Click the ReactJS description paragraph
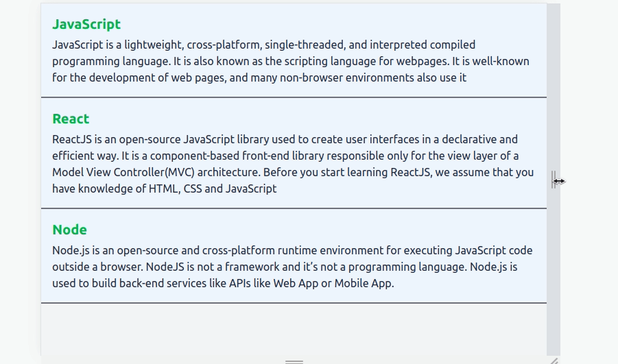Screen dimensions: 618x364 click(293, 164)
